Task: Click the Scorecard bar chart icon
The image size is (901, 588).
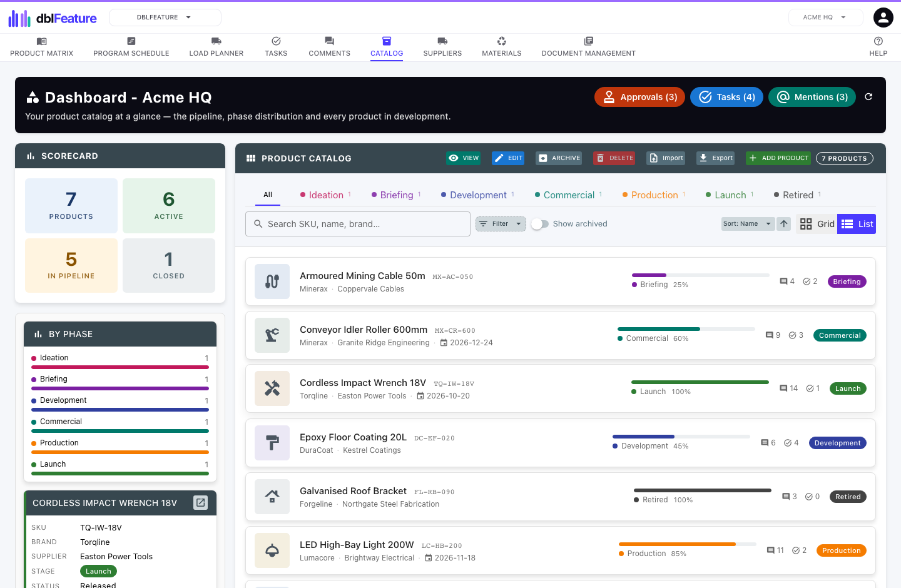Action: click(31, 156)
